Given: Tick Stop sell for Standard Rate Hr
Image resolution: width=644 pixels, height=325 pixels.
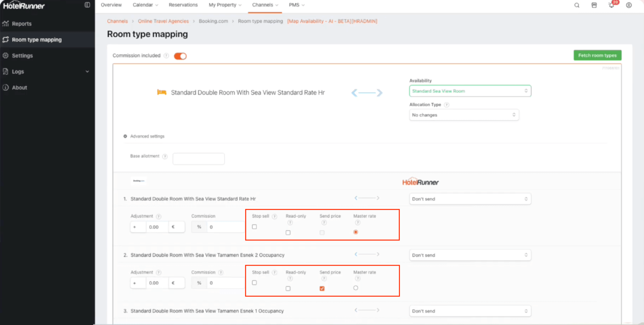Looking at the screenshot, I should [x=254, y=227].
